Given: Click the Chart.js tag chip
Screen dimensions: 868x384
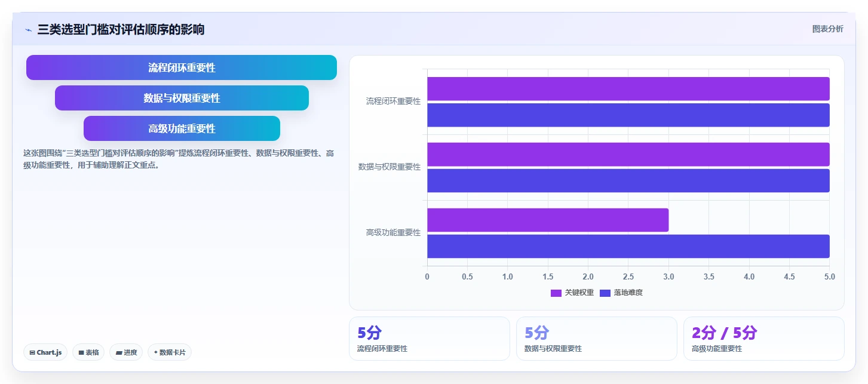Looking at the screenshot, I should 45,352.
